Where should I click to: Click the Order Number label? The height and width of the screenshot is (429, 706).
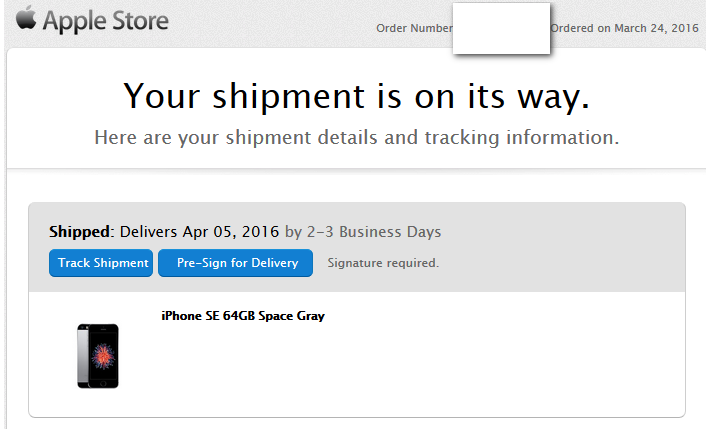tap(414, 28)
